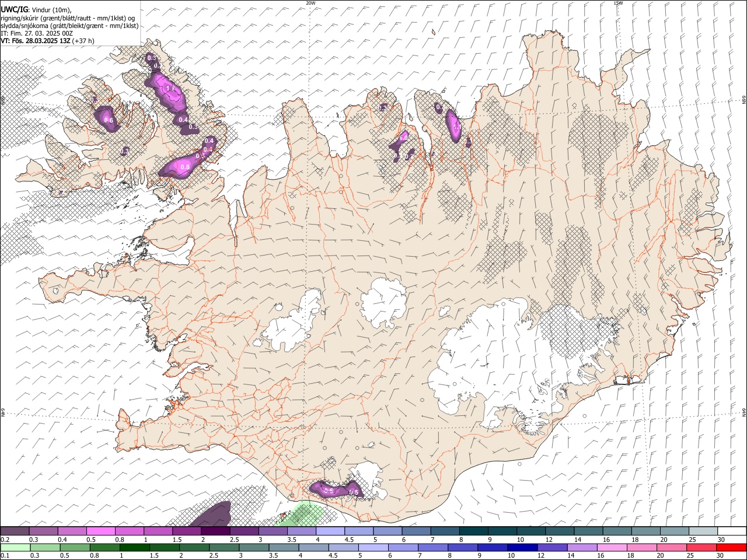Viewport: 747px width, 560px height.
Task: Click the "slydda/snjókoma" legend description line
Action: point(69,26)
